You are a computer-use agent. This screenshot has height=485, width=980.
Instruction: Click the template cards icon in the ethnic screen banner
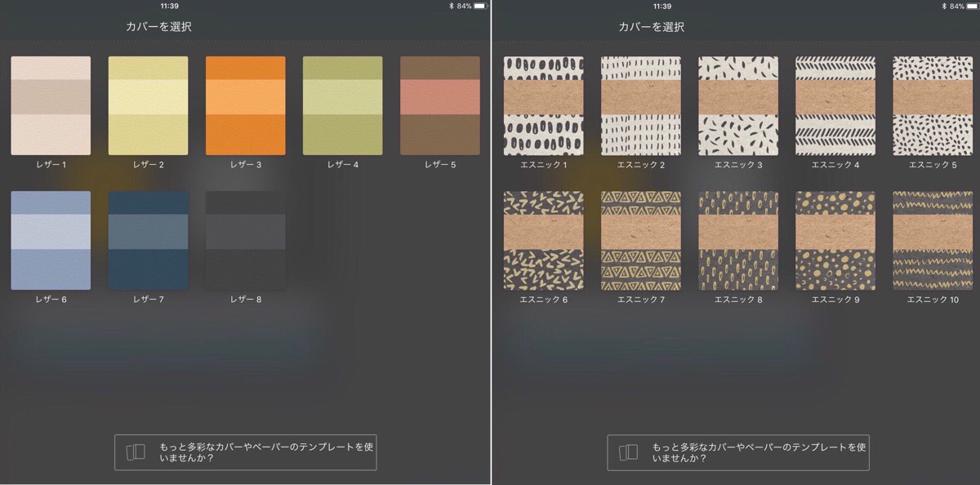[x=629, y=452]
